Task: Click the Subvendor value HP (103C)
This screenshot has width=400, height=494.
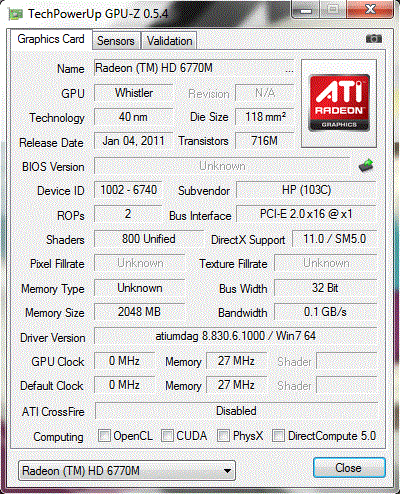Action: coord(306,190)
